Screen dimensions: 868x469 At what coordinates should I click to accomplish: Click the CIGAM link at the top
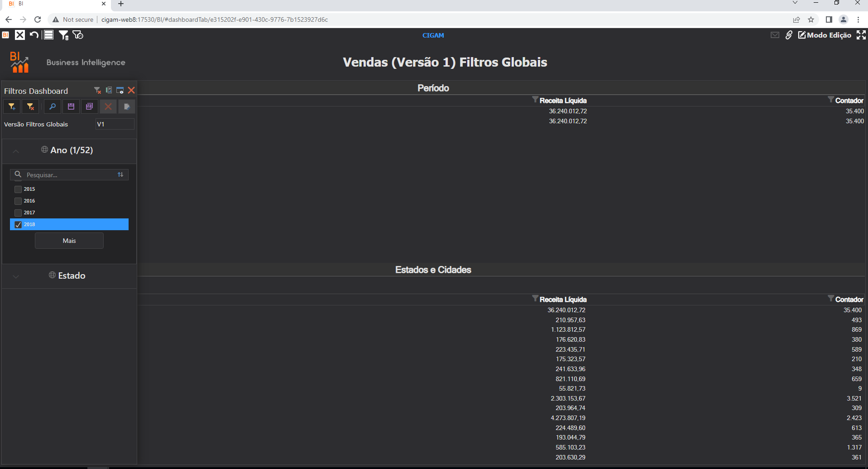(x=433, y=35)
